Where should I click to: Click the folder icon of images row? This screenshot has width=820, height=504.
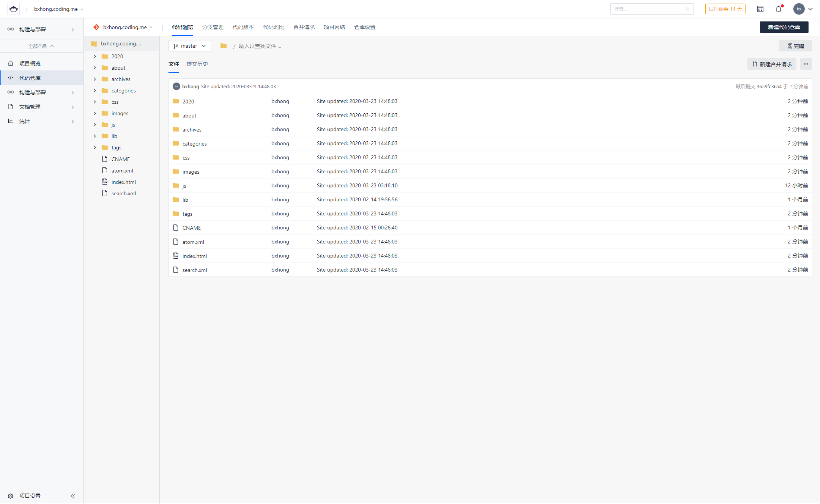(176, 171)
